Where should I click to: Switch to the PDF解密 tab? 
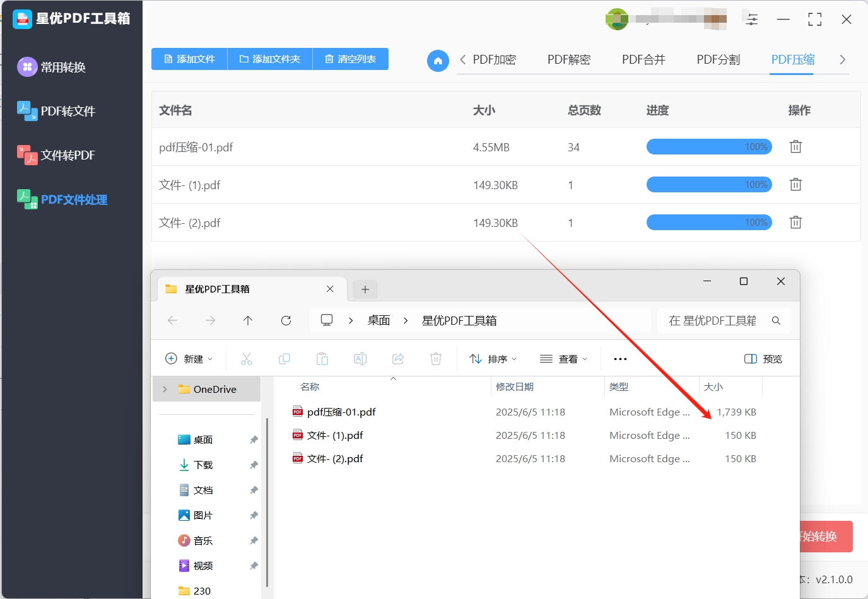pos(569,60)
